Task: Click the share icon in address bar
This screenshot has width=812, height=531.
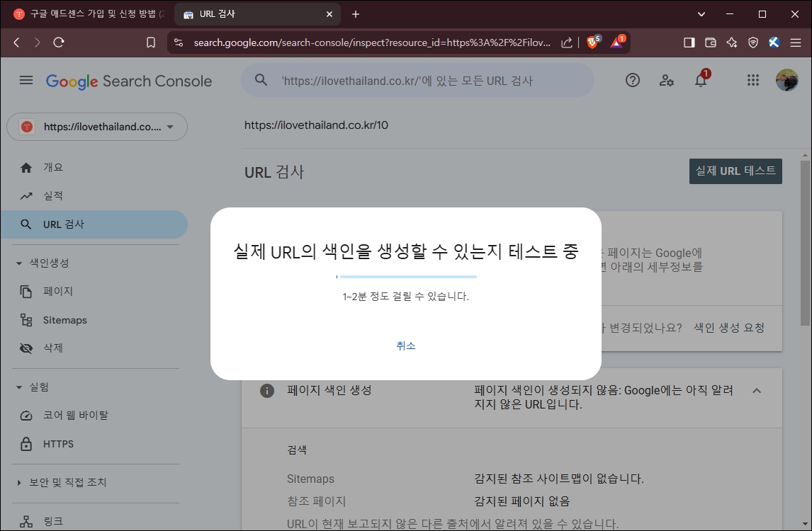Action: [x=567, y=42]
